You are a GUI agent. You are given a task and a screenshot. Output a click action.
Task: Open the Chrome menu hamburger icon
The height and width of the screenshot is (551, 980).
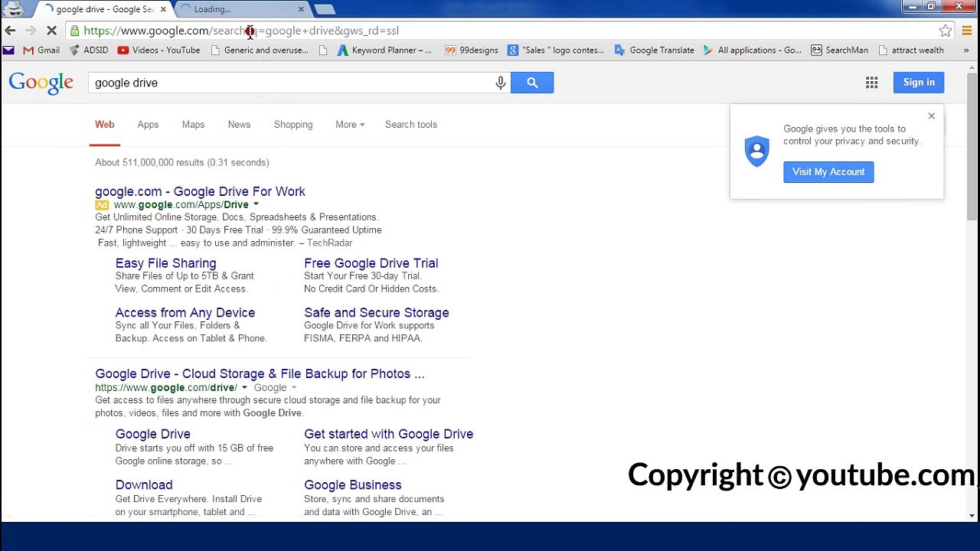(967, 31)
